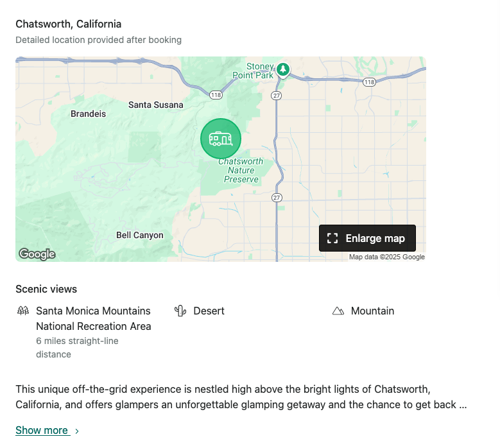Viewport: 500px width, 448px height.
Task: Click the Chatsworth, California heading
Action: point(68,24)
